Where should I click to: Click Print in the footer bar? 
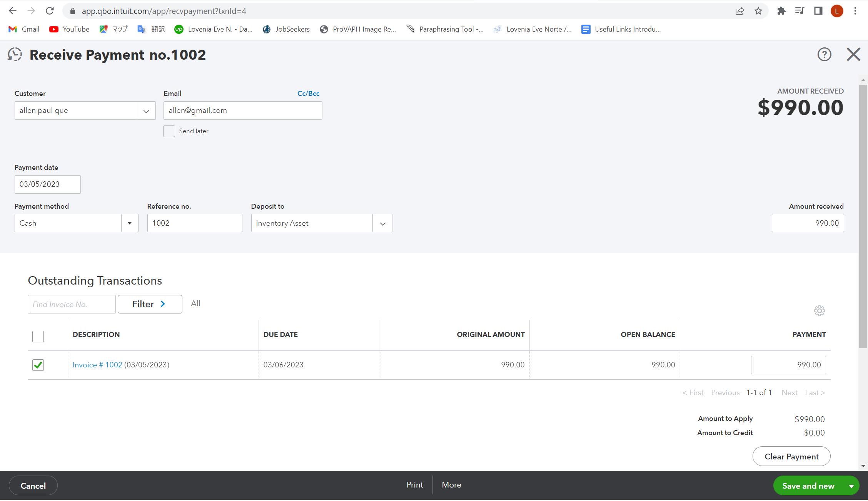tap(414, 485)
